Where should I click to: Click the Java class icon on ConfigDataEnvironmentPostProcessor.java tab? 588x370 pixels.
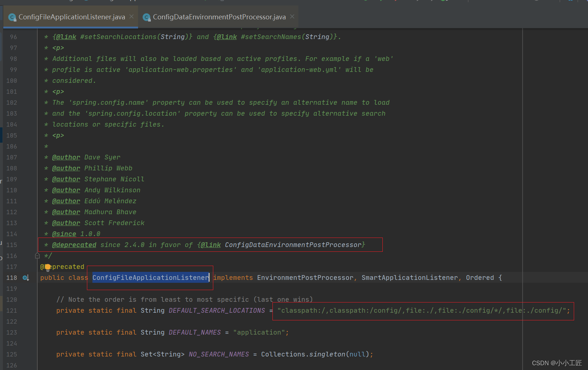pyautogui.click(x=146, y=17)
